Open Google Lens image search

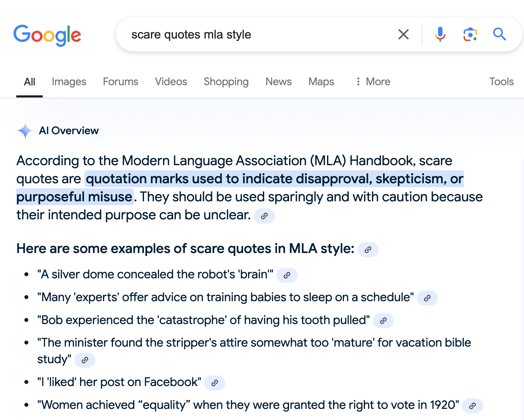tap(470, 34)
